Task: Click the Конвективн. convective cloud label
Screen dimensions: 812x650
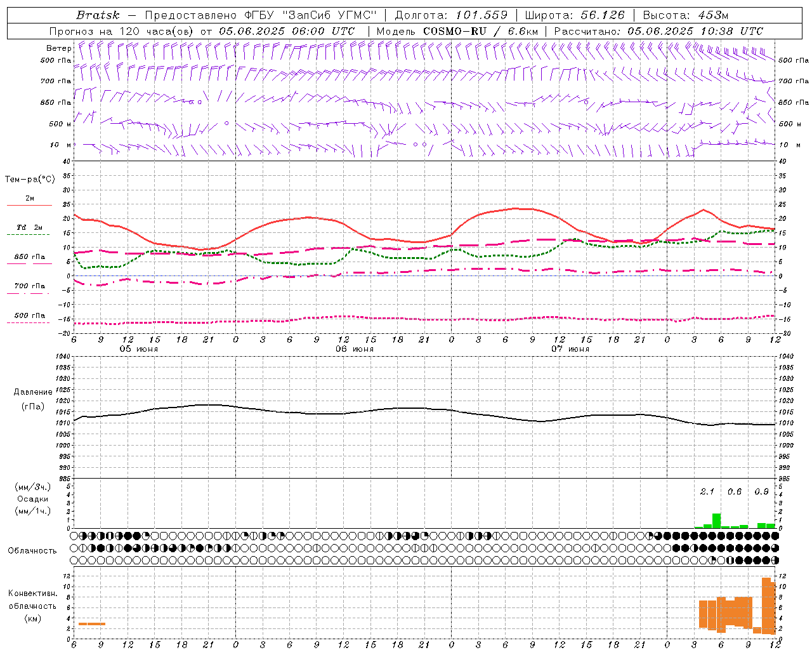Action: (x=32, y=594)
